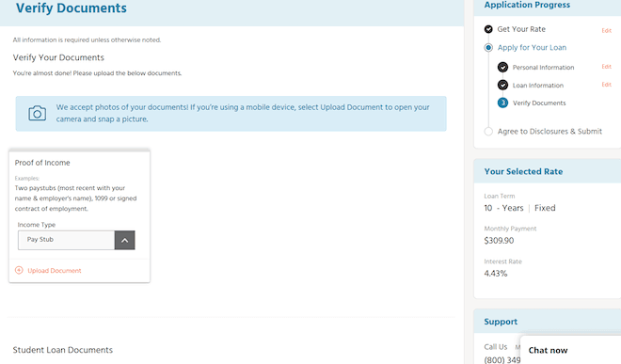Click the Student Loan Documents heading
The height and width of the screenshot is (364, 621).
tap(63, 350)
